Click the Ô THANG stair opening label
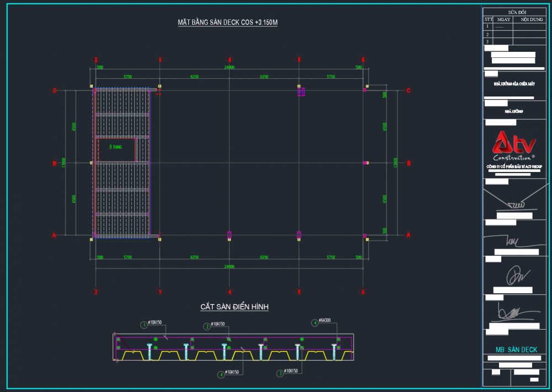 click(x=115, y=147)
